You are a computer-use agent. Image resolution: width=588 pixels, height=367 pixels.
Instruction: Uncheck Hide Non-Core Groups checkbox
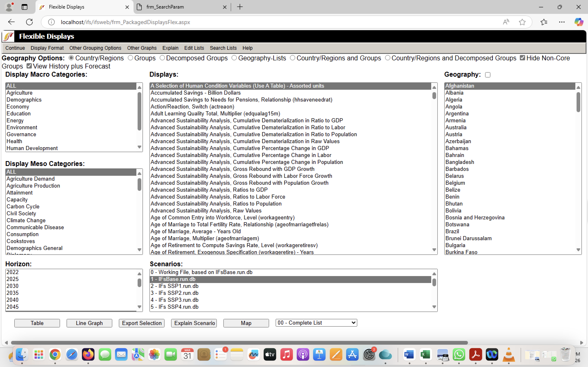point(522,58)
